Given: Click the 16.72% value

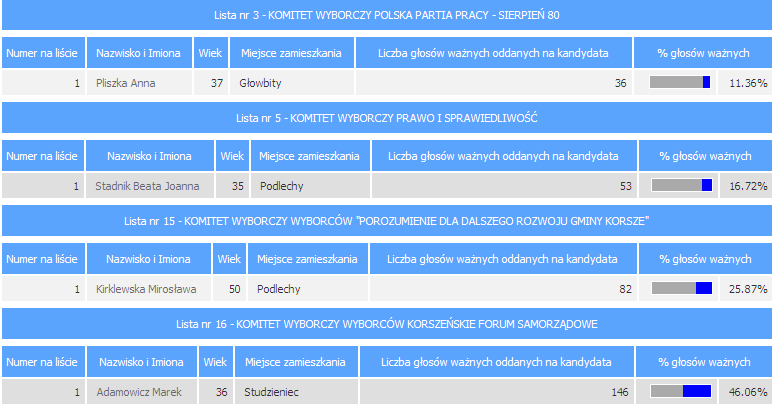Looking at the screenshot, I should pos(748,186).
